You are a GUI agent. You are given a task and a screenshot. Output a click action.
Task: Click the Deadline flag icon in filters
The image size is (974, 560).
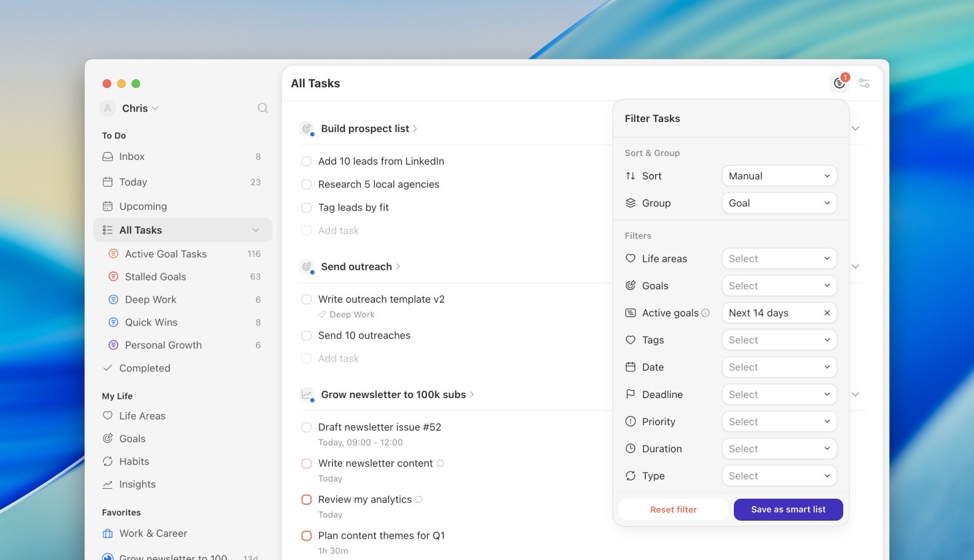point(630,394)
